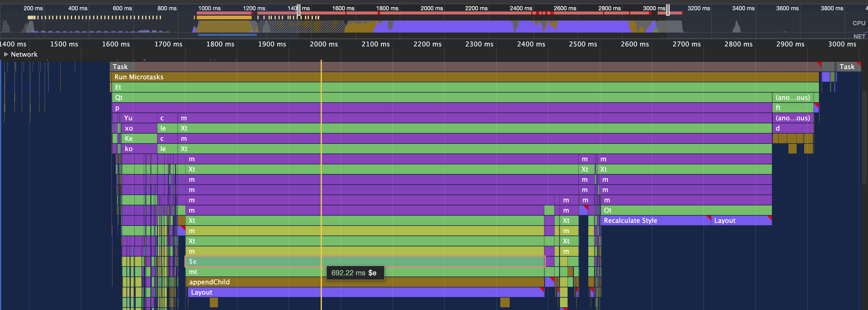Click the second Task at far right
868x310 pixels.
click(847, 67)
